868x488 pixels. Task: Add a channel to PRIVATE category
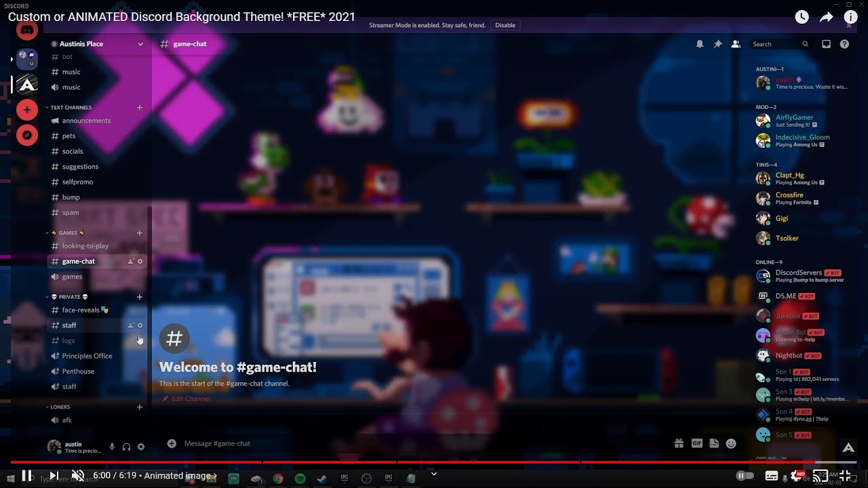140,296
